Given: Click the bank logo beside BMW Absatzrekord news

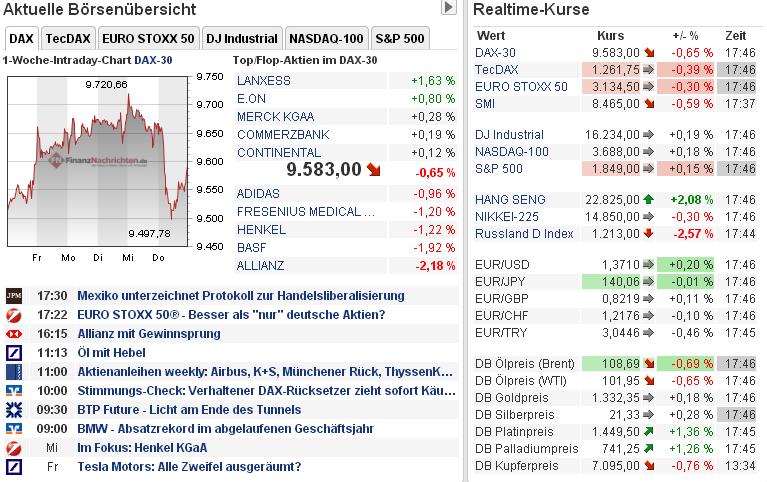Looking at the screenshot, I should 15,429.
